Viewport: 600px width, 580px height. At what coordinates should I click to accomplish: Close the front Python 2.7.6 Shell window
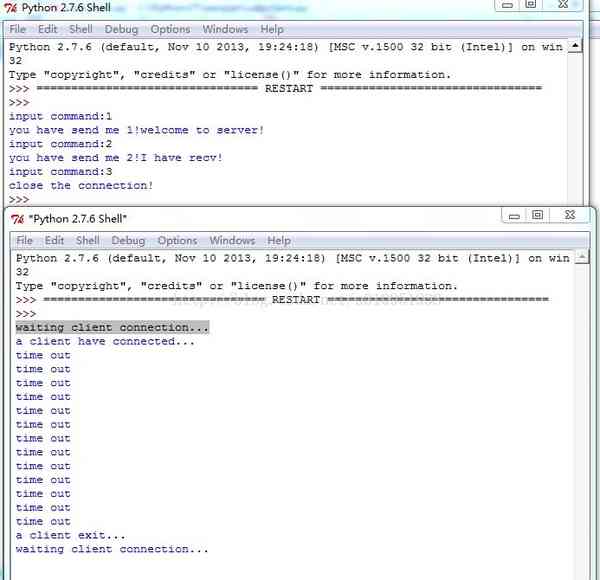570,215
